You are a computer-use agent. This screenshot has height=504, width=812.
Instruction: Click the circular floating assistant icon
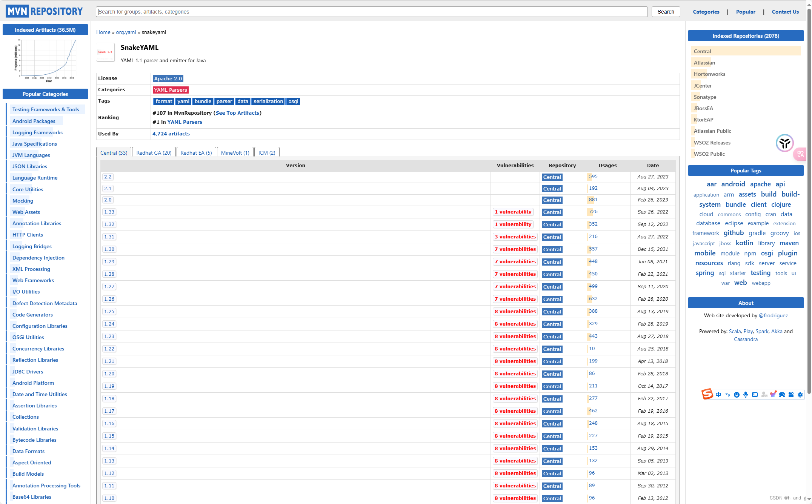(x=785, y=143)
